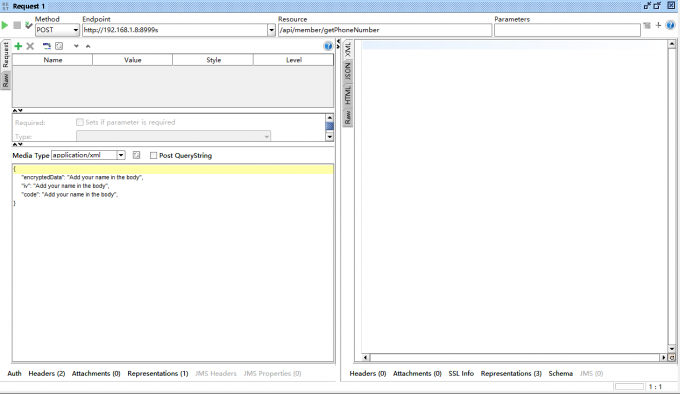Click the icon beside the Media Type dropdown
The image size is (680, 394).
coord(136,155)
